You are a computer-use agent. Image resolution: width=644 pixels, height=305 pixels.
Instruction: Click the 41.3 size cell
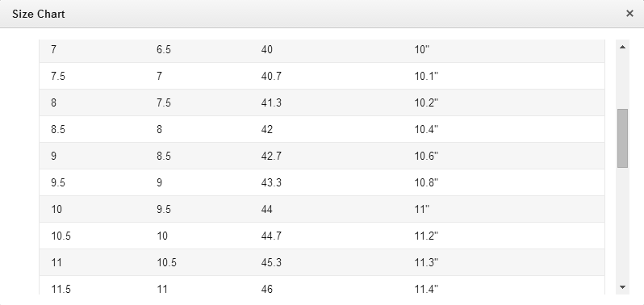coord(271,102)
